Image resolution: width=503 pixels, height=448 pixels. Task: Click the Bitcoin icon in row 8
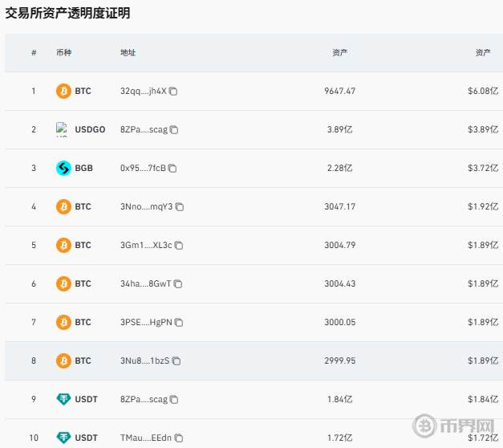coord(63,361)
